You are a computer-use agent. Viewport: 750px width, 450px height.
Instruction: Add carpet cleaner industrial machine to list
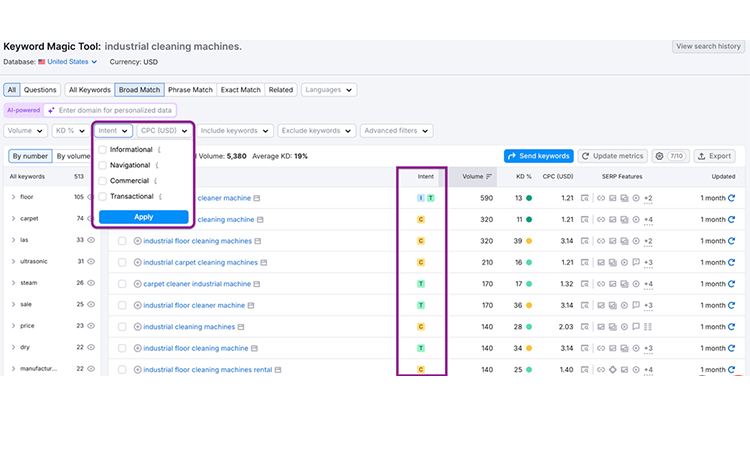137,284
